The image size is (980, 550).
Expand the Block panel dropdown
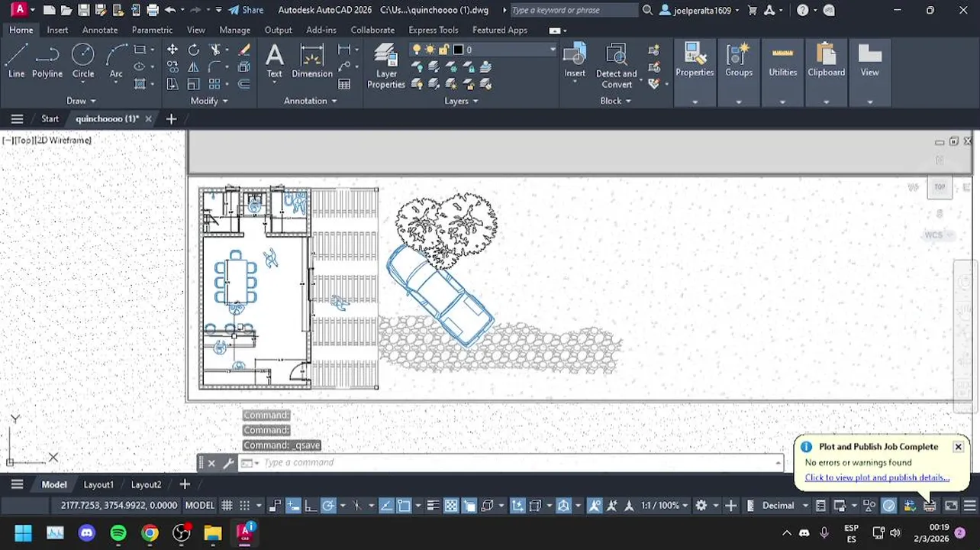(615, 101)
